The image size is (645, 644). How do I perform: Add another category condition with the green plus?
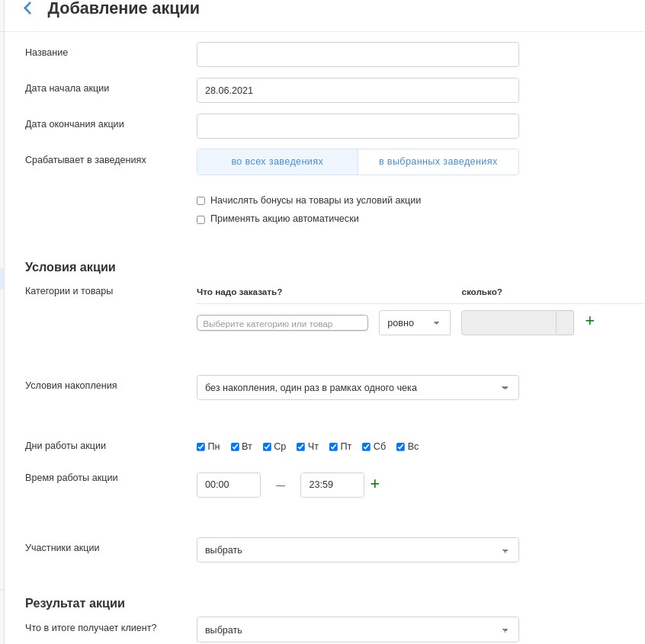[x=589, y=321]
